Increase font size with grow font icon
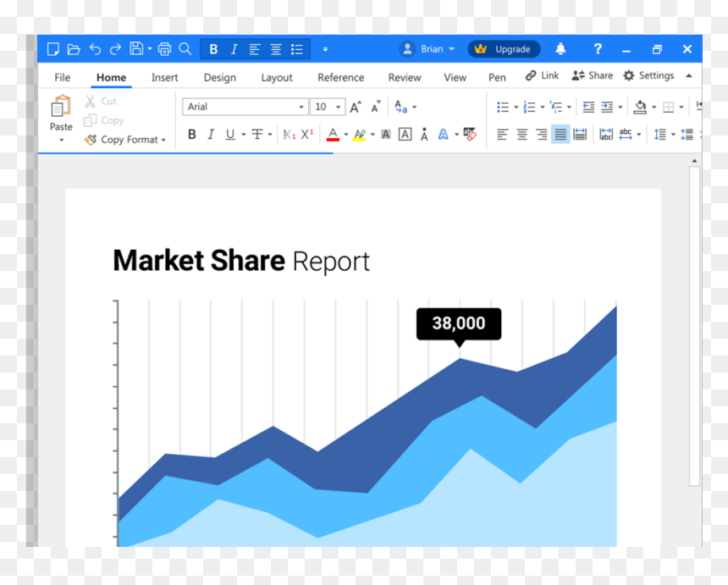The width and height of the screenshot is (728, 585). point(356,107)
